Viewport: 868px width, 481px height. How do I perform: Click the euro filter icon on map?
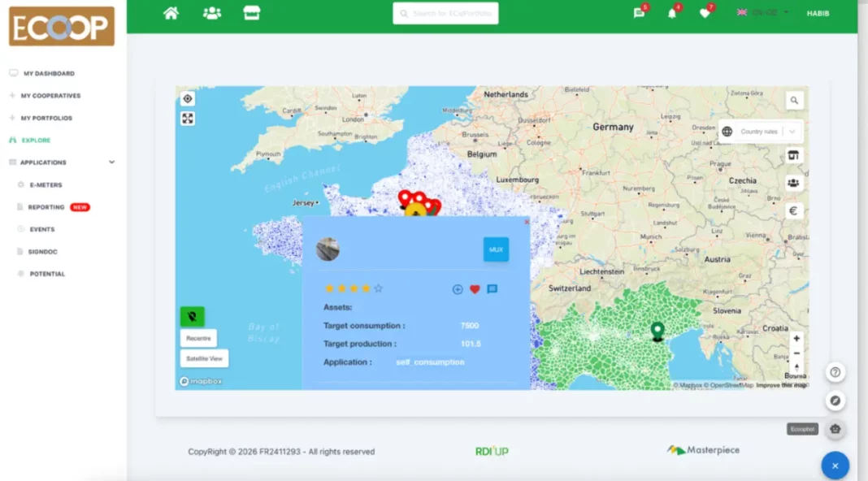[793, 211]
